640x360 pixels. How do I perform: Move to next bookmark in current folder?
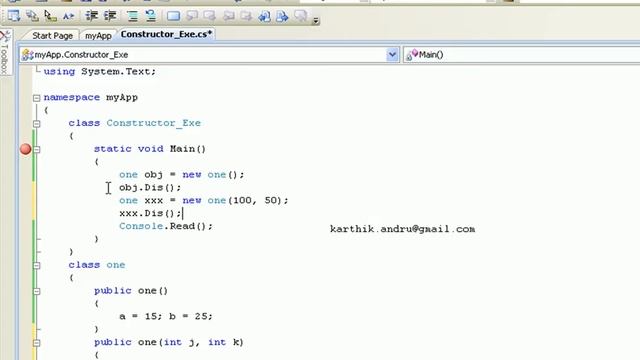(246, 16)
